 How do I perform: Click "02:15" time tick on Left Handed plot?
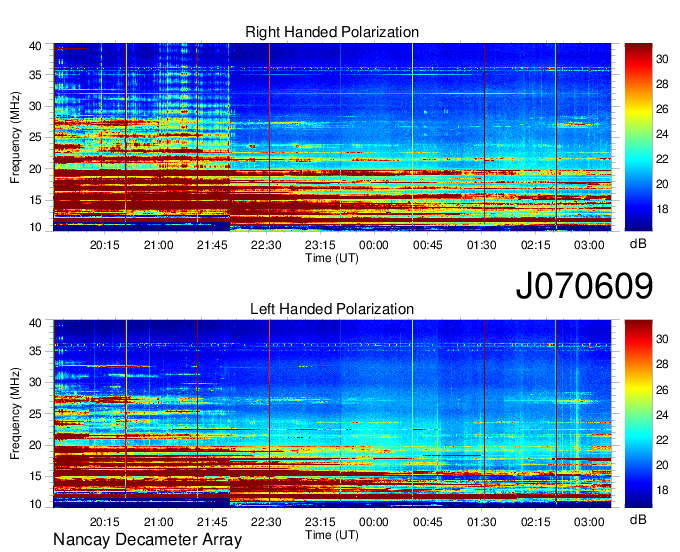click(536, 522)
